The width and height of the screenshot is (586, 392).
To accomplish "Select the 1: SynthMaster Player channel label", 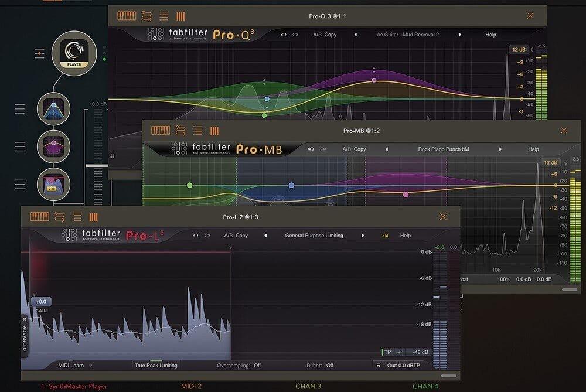I will [74, 386].
